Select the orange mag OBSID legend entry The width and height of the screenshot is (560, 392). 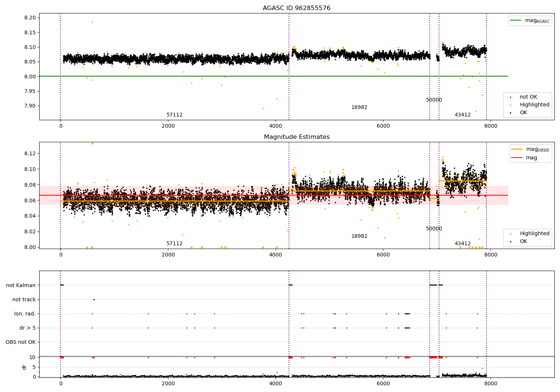tap(531, 149)
